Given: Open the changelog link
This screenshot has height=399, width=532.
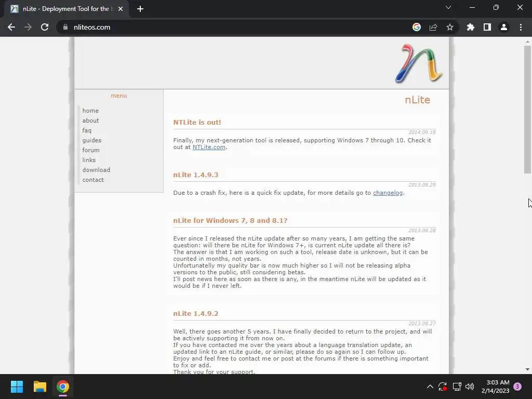Looking at the screenshot, I should click(x=388, y=193).
